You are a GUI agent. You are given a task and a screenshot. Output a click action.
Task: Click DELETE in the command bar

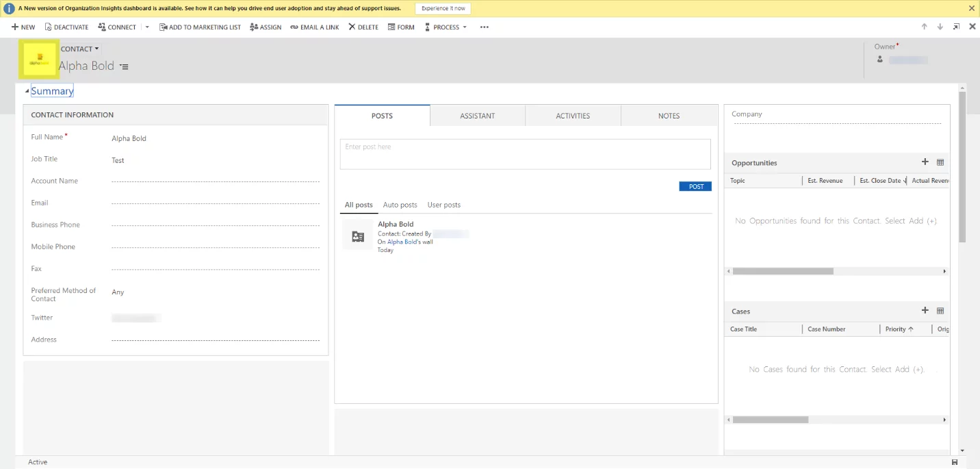click(x=363, y=27)
